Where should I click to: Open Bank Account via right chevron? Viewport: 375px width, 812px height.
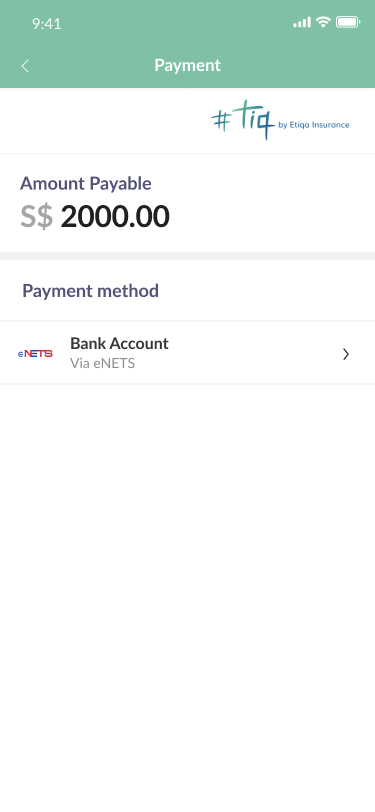click(x=346, y=354)
